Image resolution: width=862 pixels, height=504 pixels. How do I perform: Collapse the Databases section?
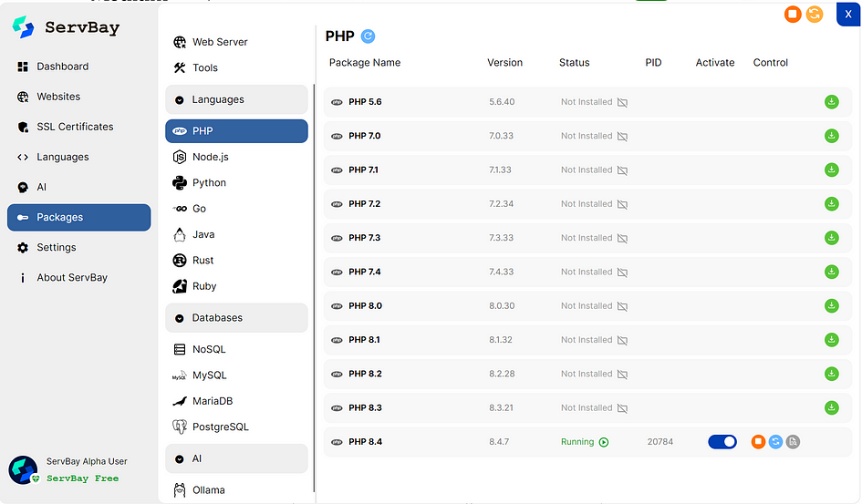click(236, 318)
